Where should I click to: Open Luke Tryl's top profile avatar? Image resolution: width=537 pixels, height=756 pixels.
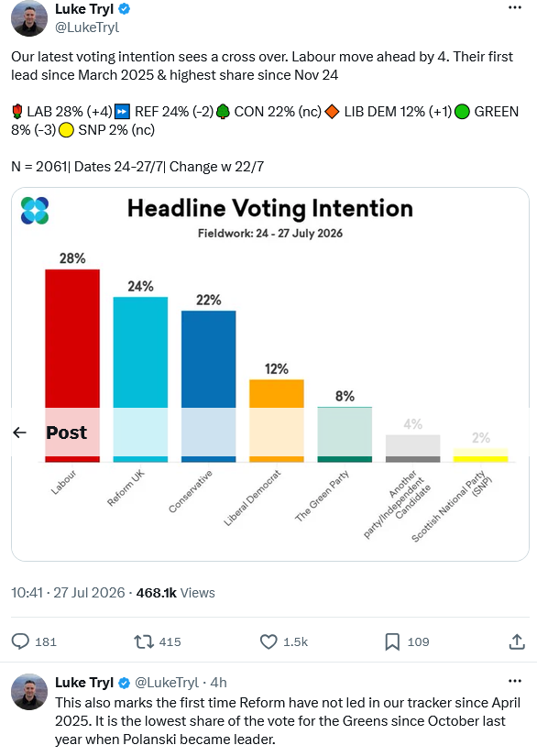tap(29, 18)
